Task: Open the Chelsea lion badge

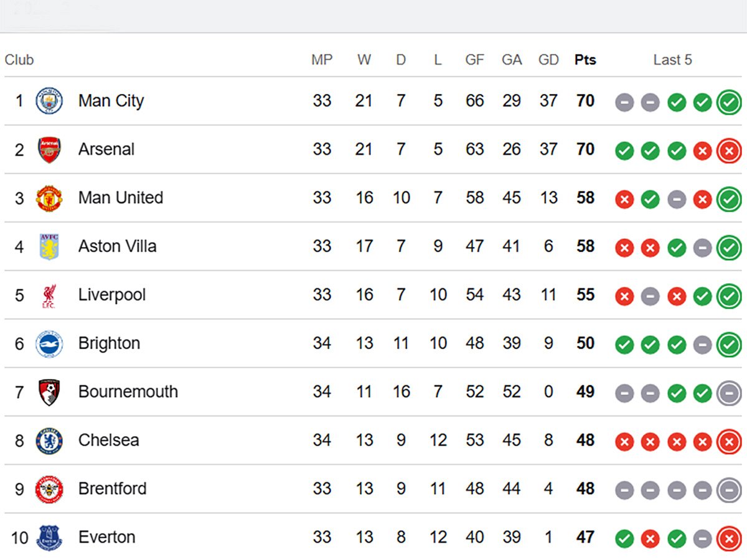Action: [50, 441]
